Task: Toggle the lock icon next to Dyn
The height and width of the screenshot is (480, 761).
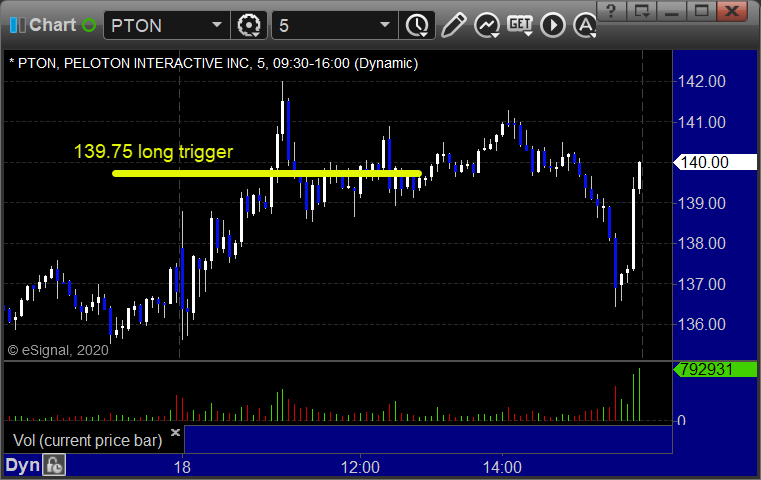Action: (x=54, y=465)
